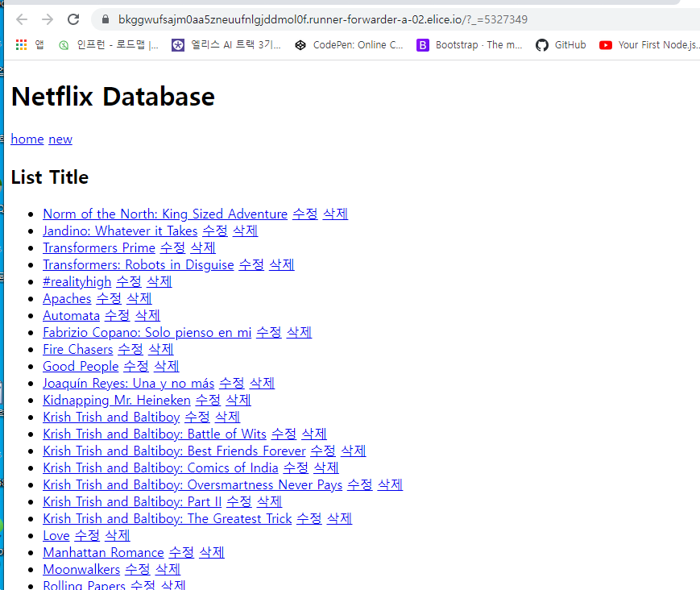Edit Apaches with 수정
The height and width of the screenshot is (590, 700).
(109, 299)
